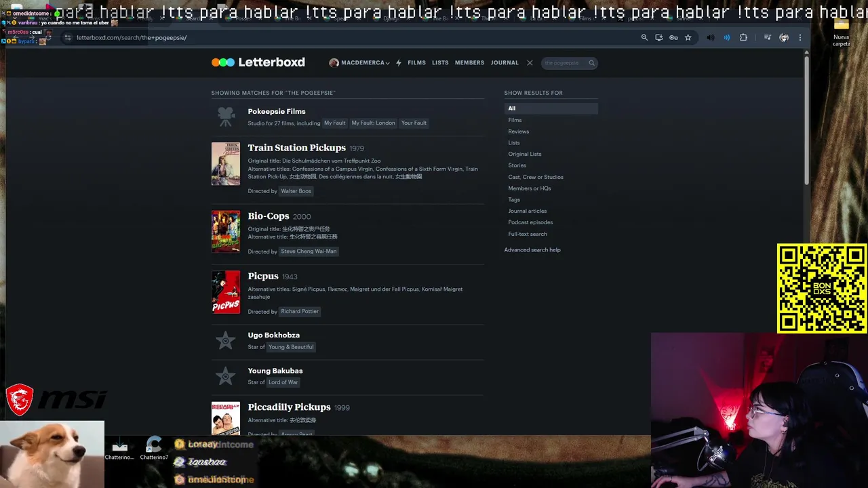Open the Picpus film title
Image resolution: width=868 pixels, height=488 pixels.
pyautogui.click(x=263, y=276)
